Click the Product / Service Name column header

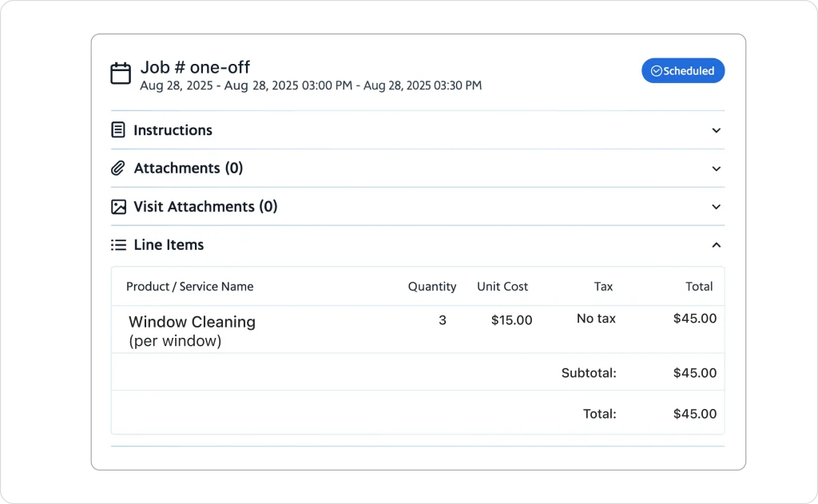[x=189, y=286]
